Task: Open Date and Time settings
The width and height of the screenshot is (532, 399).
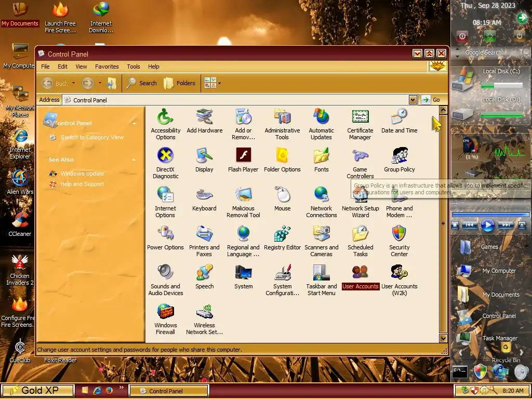Action: (399, 121)
